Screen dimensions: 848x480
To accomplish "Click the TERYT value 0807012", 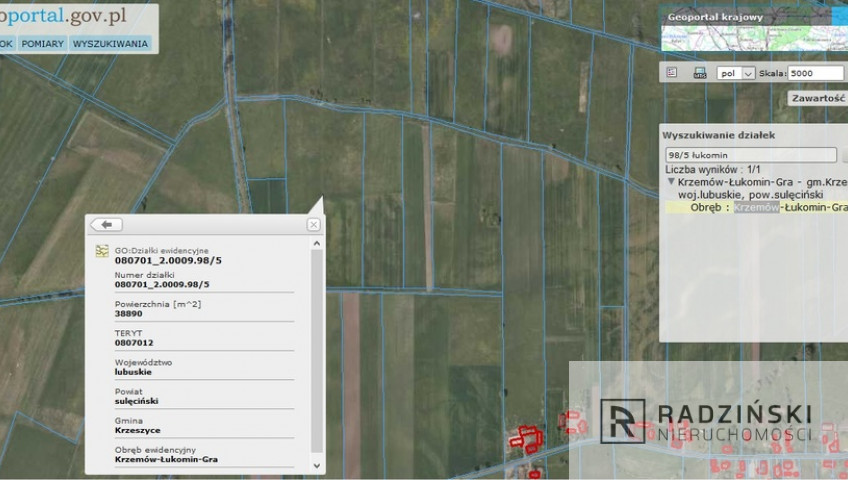I will point(134,343).
